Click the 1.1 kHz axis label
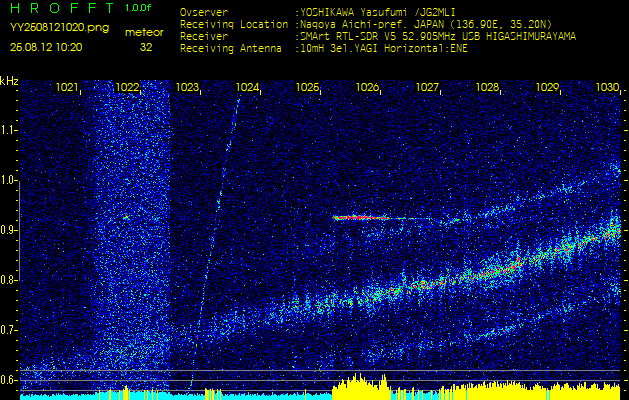 coord(8,130)
